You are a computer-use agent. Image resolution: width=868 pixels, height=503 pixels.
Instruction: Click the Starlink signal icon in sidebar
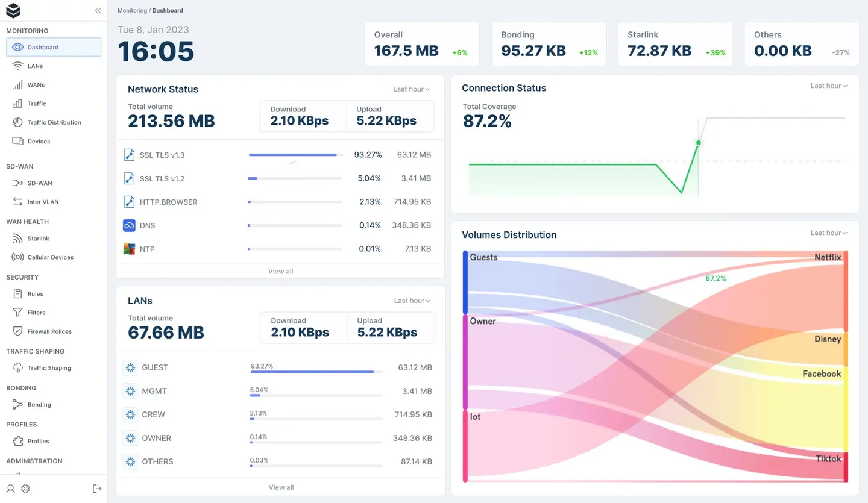point(17,239)
